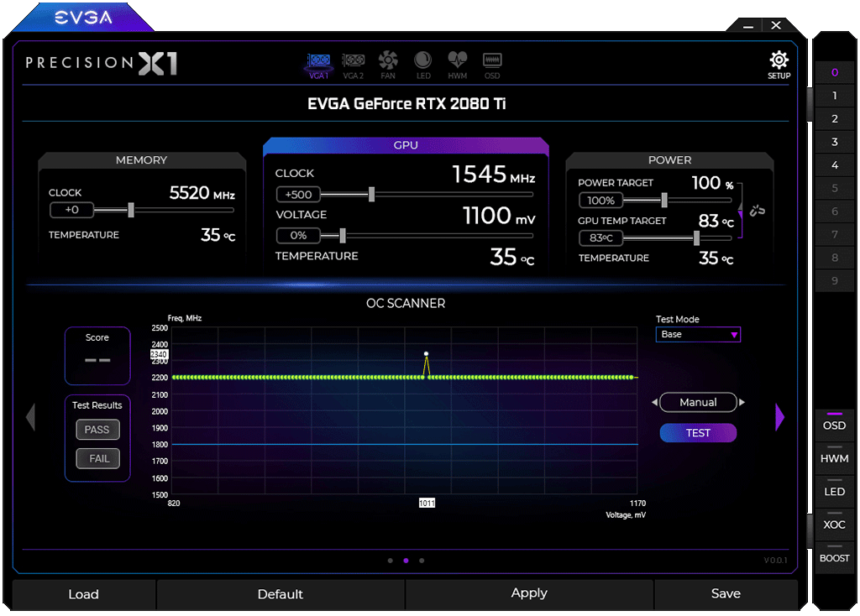Image resolution: width=860 pixels, height=616 pixels.
Task: Click the Apply button
Action: click(529, 594)
